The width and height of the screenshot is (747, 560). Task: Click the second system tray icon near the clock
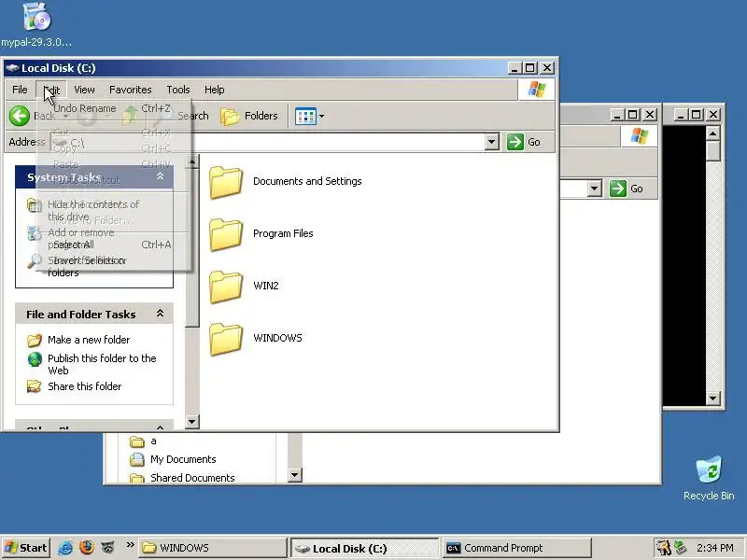click(681, 548)
